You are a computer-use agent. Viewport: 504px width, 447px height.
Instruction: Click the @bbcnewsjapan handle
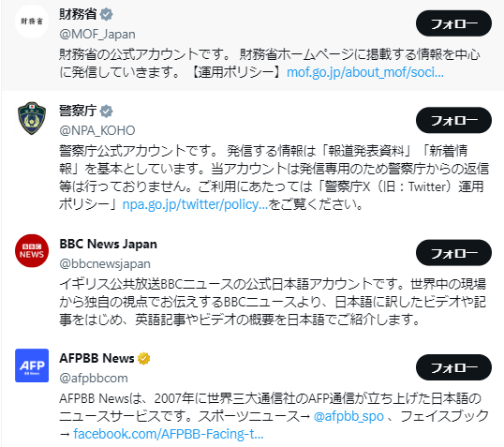click(x=105, y=263)
